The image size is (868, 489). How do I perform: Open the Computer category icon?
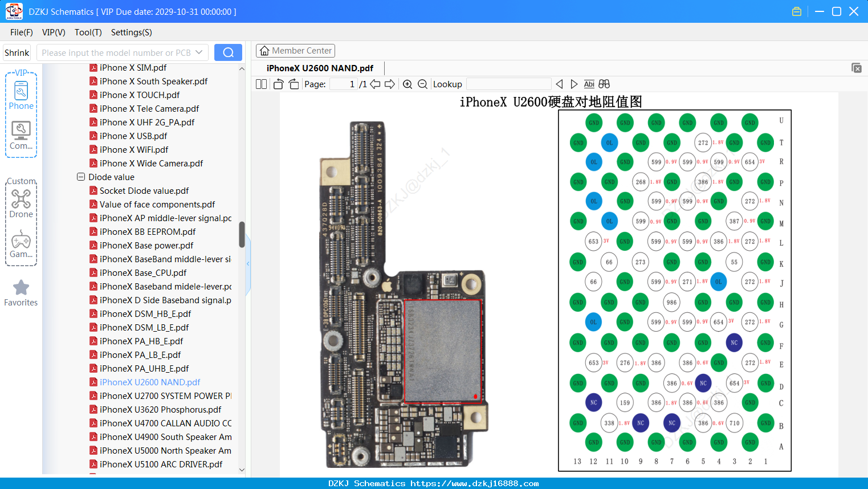21,136
